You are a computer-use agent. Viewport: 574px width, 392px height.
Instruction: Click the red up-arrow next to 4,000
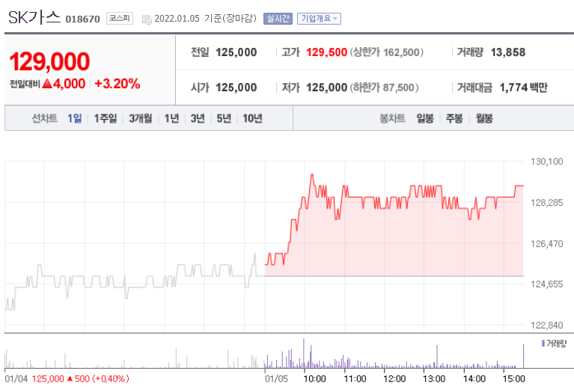click(47, 84)
